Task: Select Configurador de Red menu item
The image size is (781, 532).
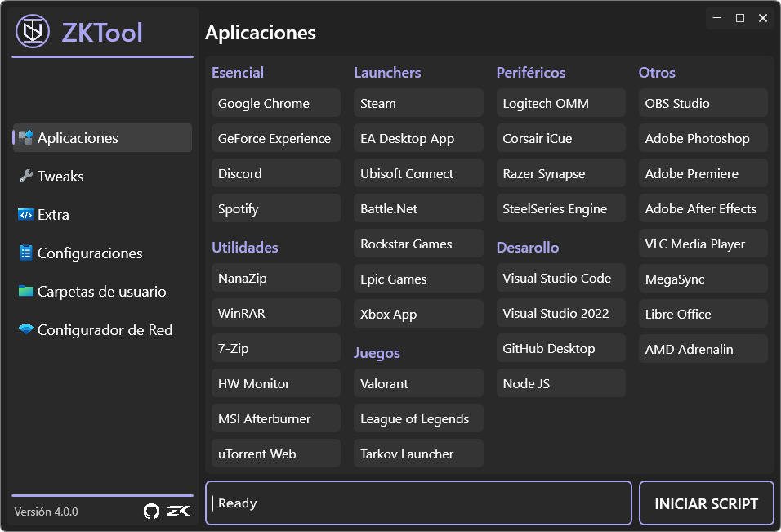Action: click(102, 329)
